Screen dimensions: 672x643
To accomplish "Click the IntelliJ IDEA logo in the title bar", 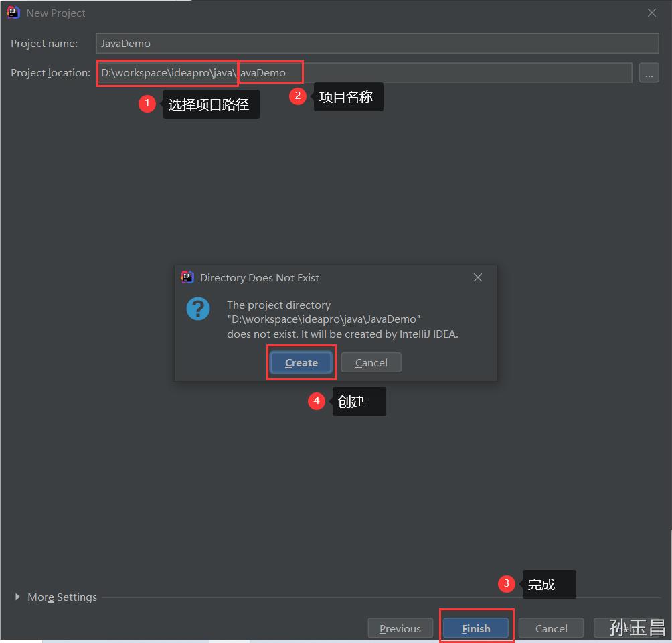I will click(13, 12).
